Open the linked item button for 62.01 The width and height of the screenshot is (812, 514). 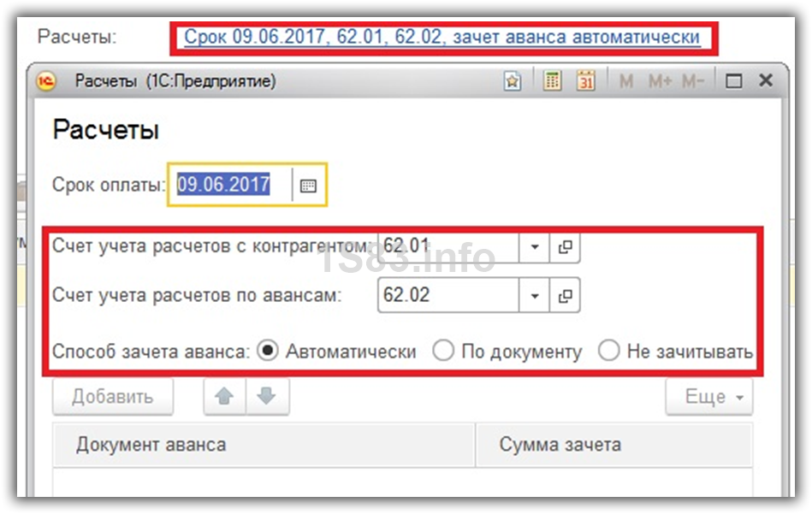click(565, 247)
